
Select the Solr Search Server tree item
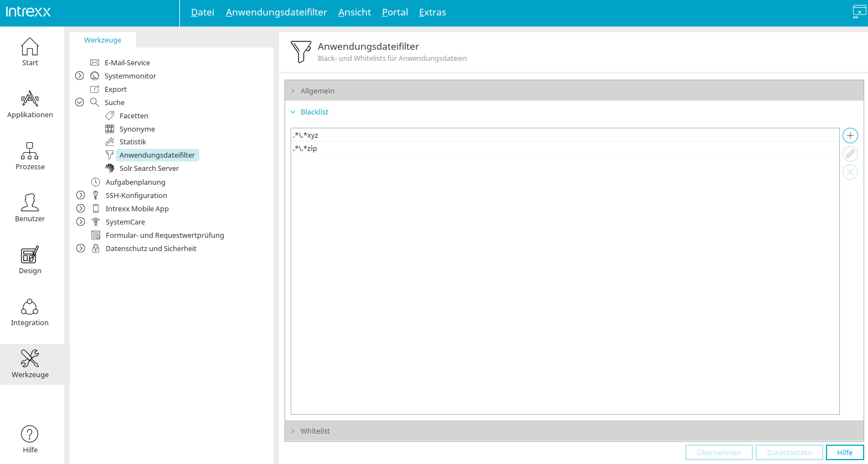pyautogui.click(x=149, y=168)
